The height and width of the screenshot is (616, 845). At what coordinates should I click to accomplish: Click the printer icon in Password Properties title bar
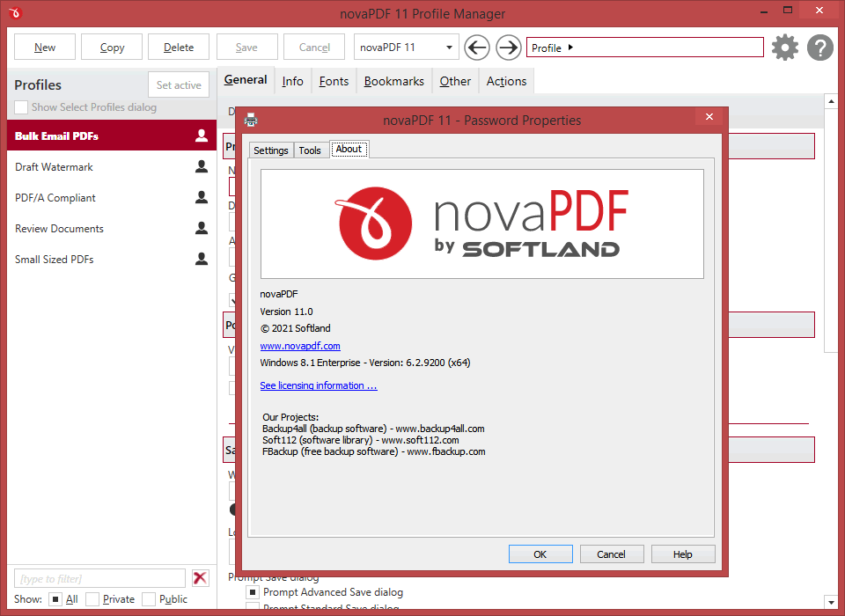coord(251,120)
